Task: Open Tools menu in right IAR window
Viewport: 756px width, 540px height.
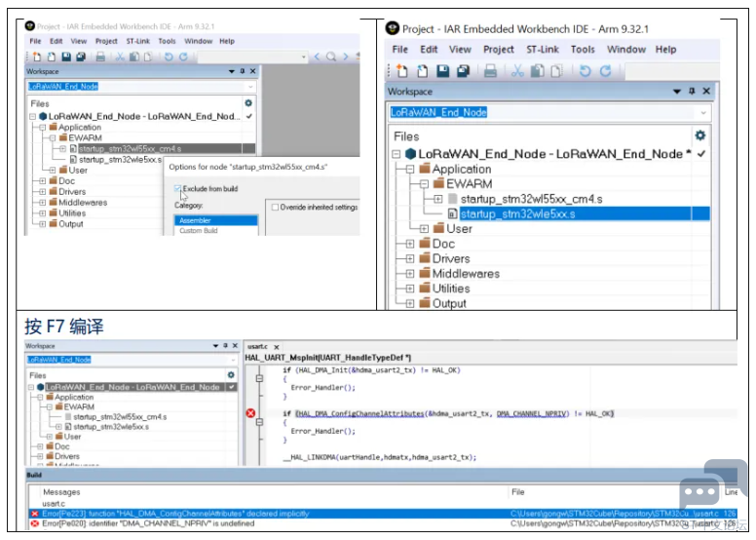Action: coord(583,49)
